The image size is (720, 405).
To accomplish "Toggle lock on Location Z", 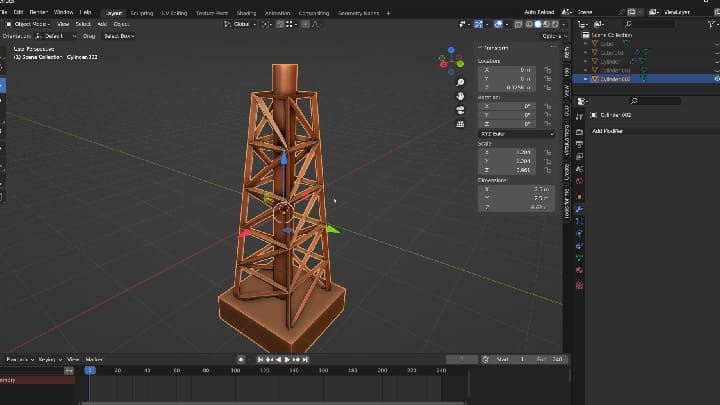I will (x=547, y=87).
